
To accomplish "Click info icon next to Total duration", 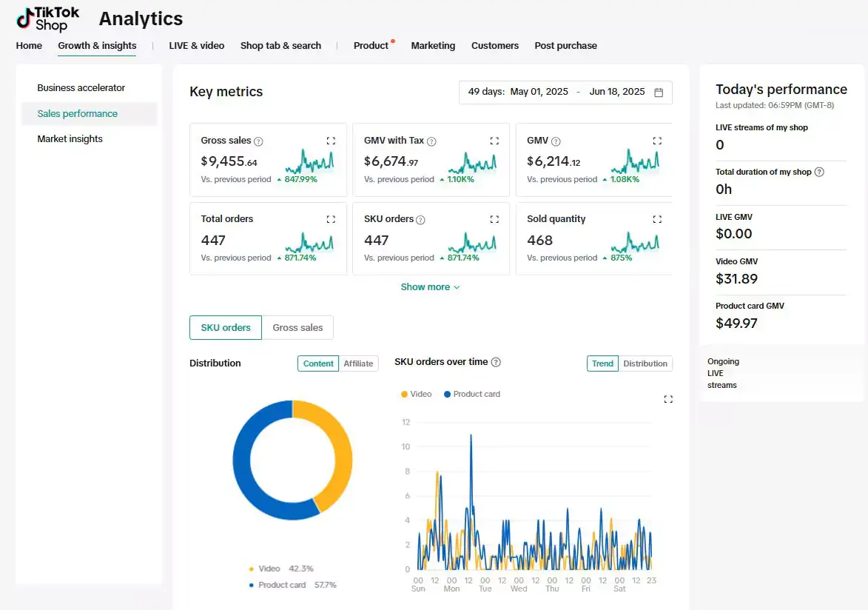I will 819,172.
